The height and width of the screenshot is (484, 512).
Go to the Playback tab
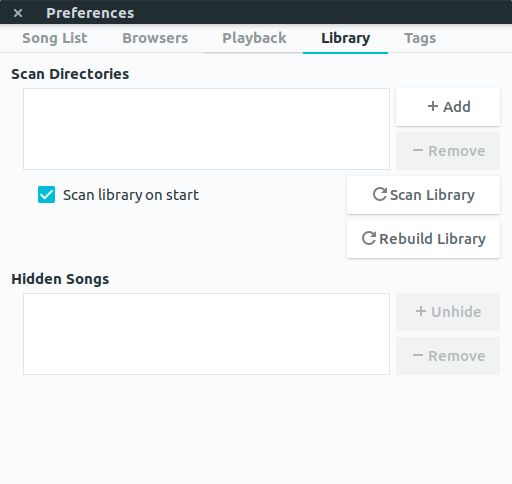coord(254,38)
